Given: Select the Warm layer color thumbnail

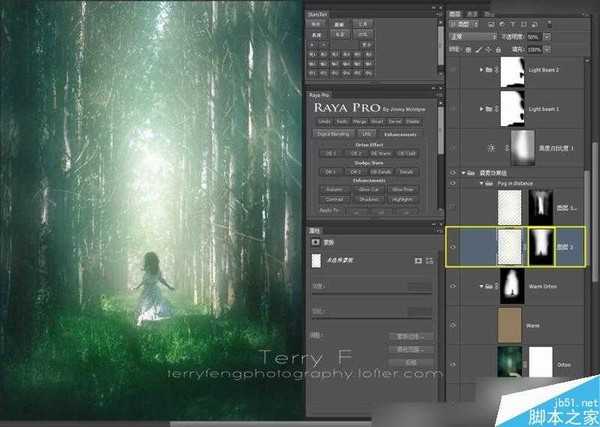Looking at the screenshot, I should click(509, 325).
